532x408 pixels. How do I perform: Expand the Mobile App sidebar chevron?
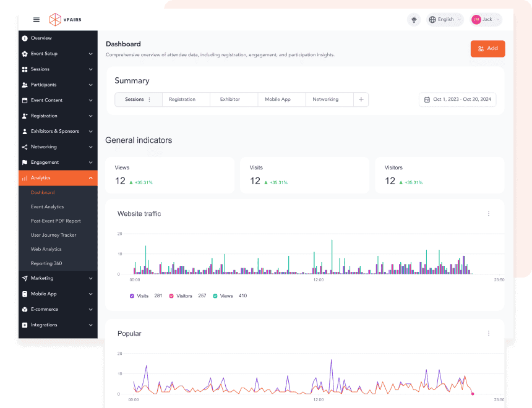click(x=90, y=294)
